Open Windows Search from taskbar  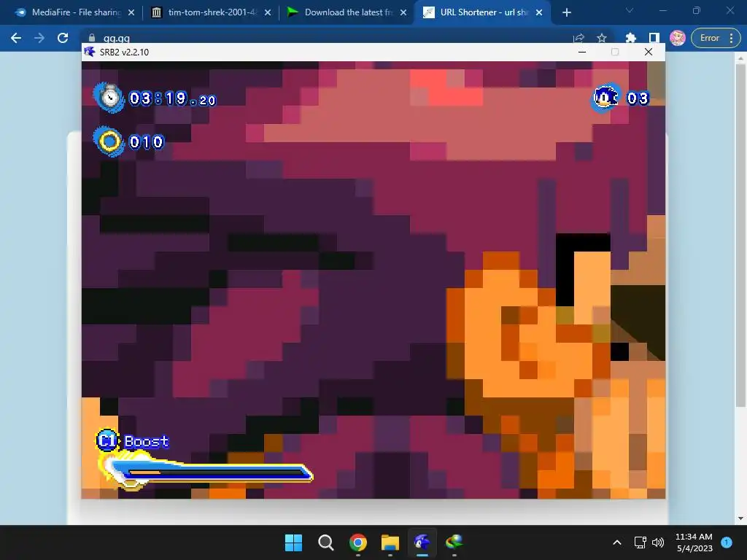(326, 542)
